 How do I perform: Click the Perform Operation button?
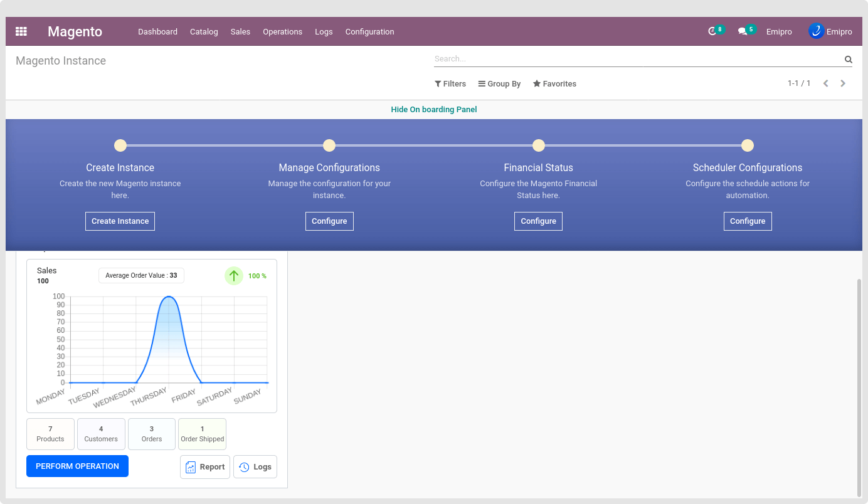(77, 466)
